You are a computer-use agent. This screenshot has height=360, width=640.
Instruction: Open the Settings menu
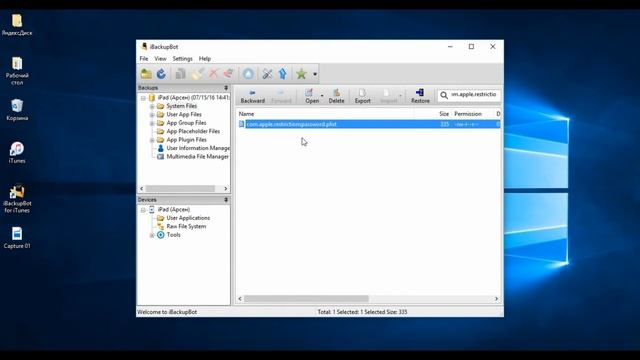tap(182, 59)
